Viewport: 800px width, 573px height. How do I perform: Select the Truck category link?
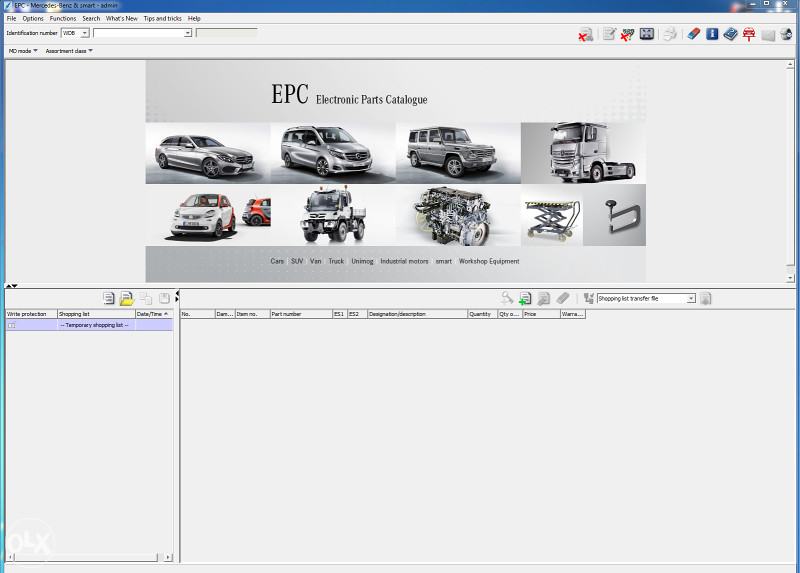tap(336, 261)
